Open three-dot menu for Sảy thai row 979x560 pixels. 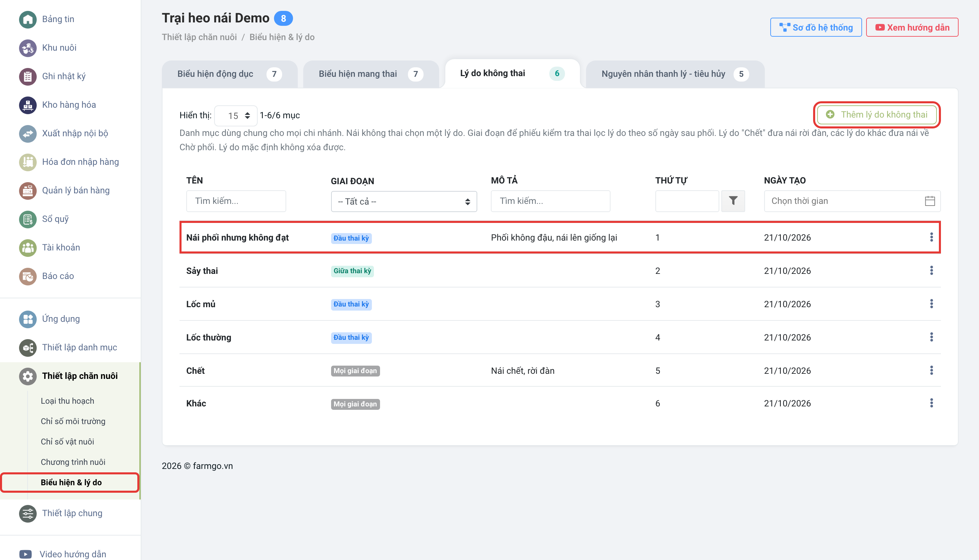coord(931,271)
